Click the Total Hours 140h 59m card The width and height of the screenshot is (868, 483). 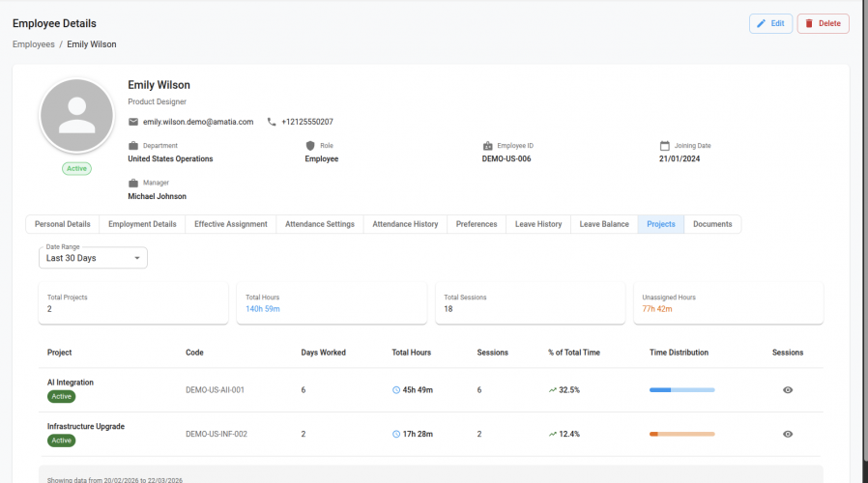pos(332,303)
